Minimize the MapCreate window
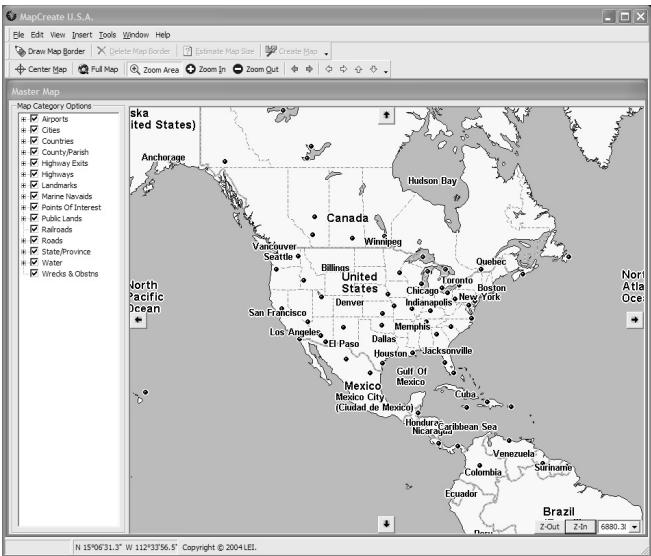Image resolution: width=651 pixels, height=556 pixels. pos(609,17)
